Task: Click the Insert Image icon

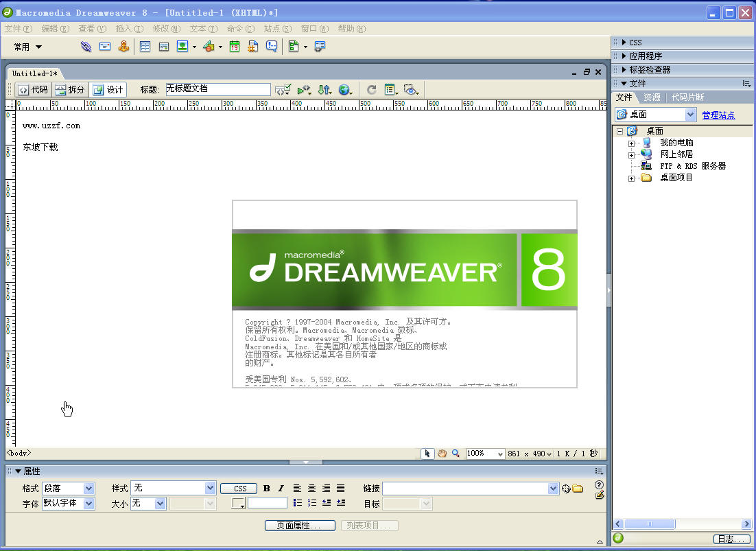Action: coord(182,47)
